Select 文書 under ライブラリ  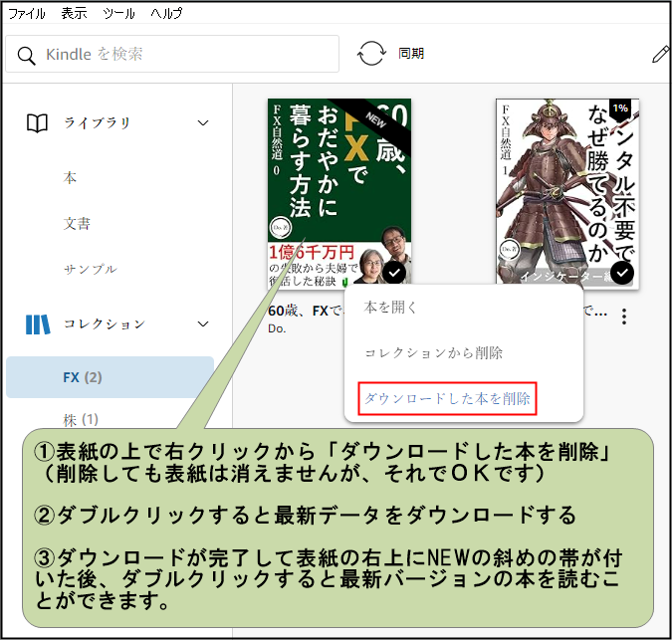(77, 223)
